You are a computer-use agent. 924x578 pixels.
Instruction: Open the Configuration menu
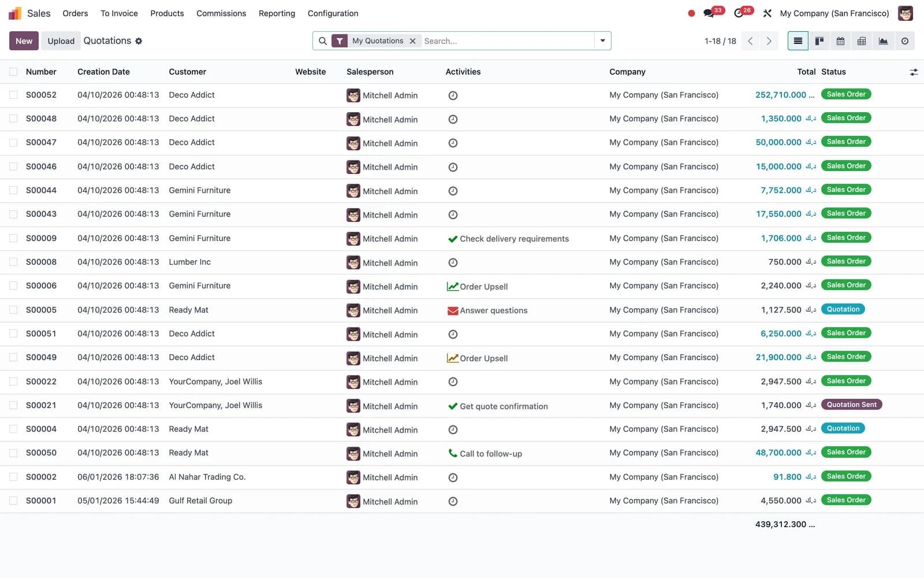pos(333,13)
